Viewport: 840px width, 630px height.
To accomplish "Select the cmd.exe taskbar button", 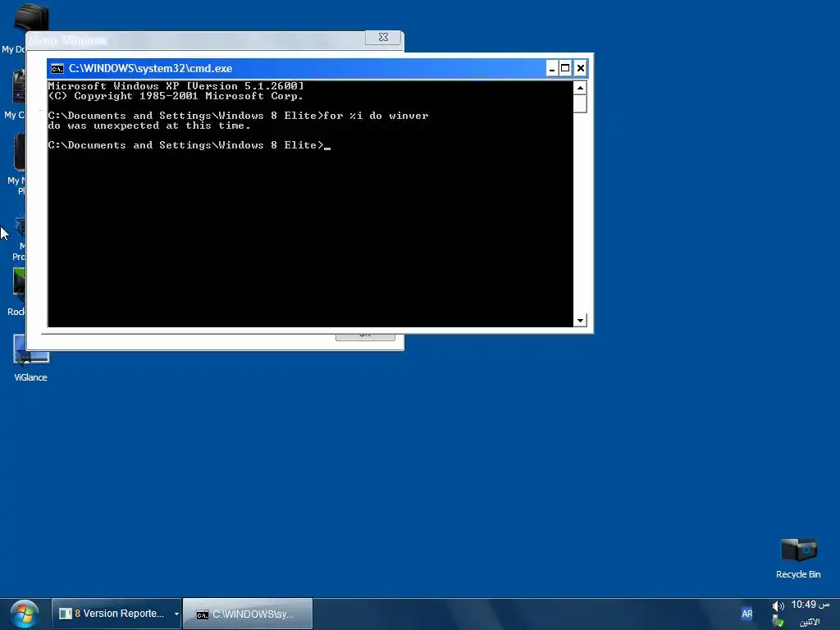I will click(x=248, y=614).
